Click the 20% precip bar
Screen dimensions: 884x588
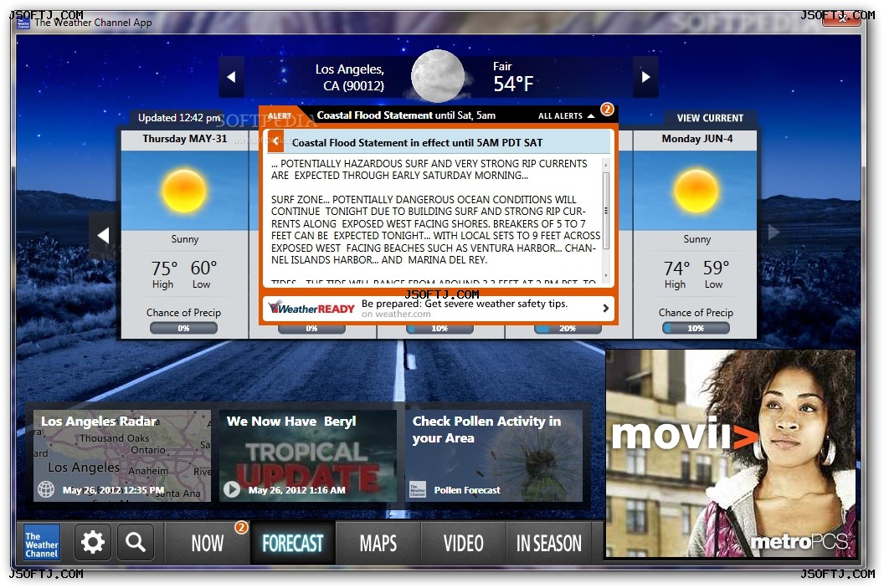(568, 329)
